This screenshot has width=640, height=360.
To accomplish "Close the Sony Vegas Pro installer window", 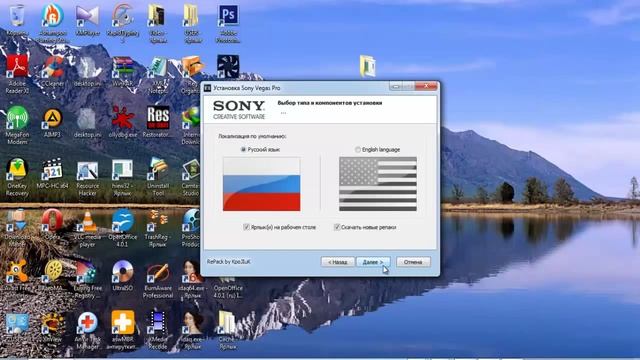I will tap(426, 86).
